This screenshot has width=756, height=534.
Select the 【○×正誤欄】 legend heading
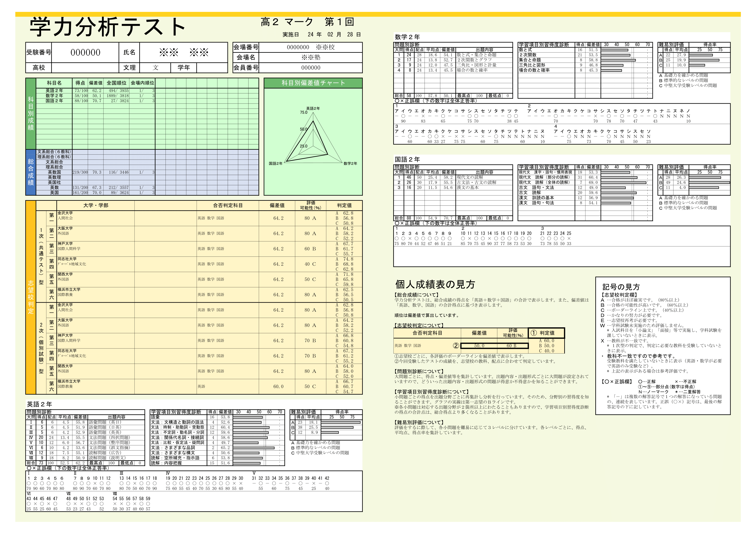pyautogui.click(x=617, y=381)
